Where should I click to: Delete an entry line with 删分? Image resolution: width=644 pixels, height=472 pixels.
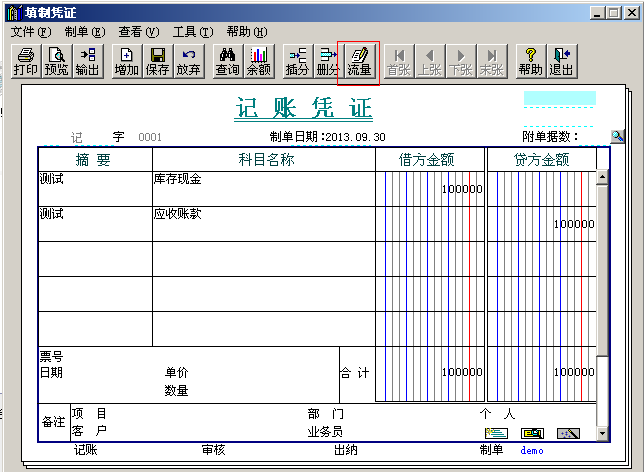tap(328, 61)
